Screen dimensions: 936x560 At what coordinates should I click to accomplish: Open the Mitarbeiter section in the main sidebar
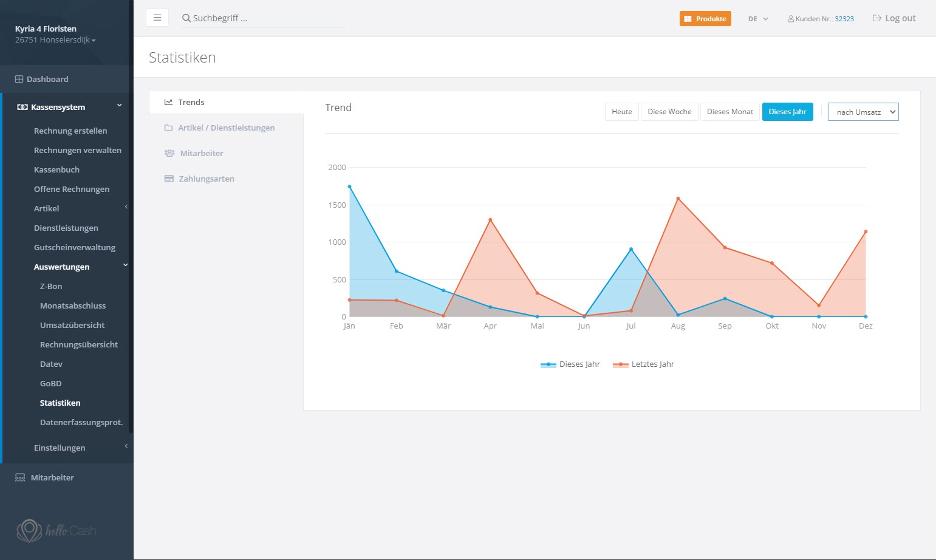click(x=52, y=477)
